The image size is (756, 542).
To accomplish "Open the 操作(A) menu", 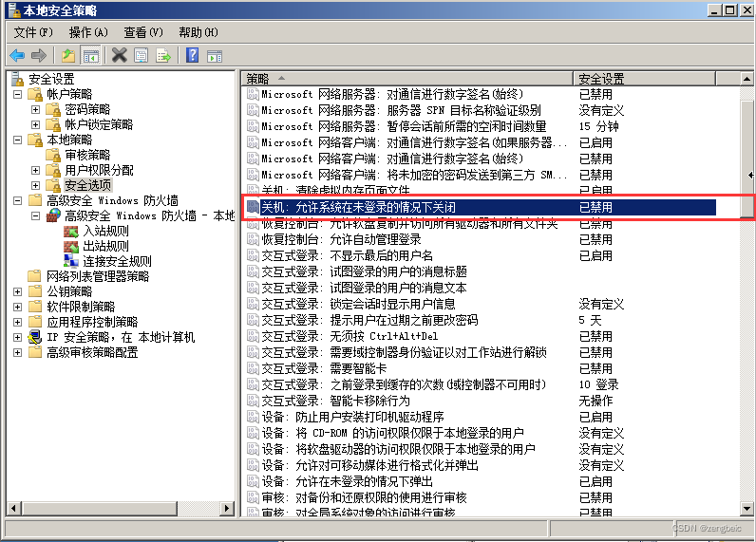I will [x=88, y=32].
